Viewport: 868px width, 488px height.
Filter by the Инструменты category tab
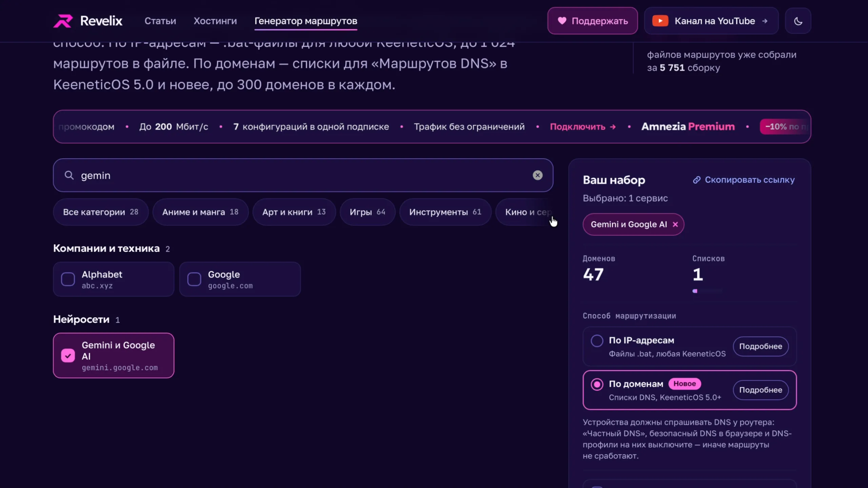pos(445,212)
